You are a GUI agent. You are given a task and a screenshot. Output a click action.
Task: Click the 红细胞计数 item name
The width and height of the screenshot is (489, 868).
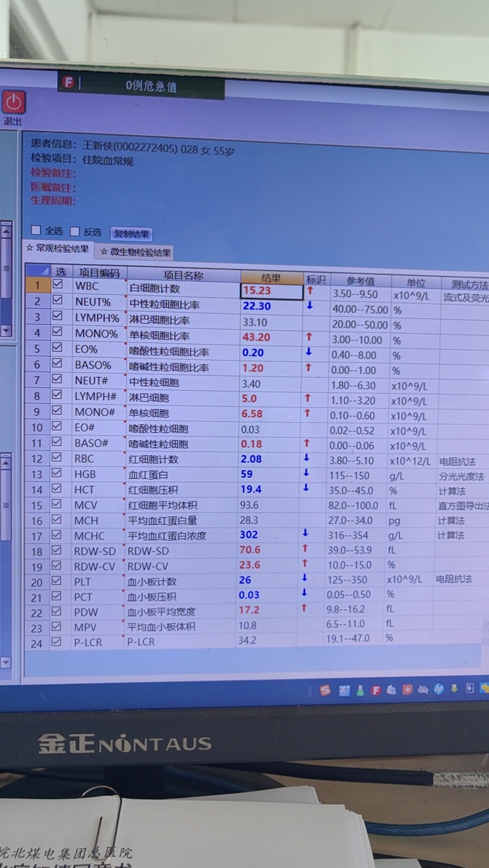[153, 459]
